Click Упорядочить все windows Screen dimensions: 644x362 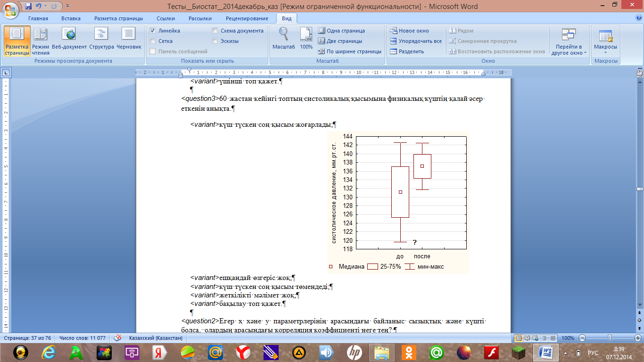pyautogui.click(x=416, y=41)
